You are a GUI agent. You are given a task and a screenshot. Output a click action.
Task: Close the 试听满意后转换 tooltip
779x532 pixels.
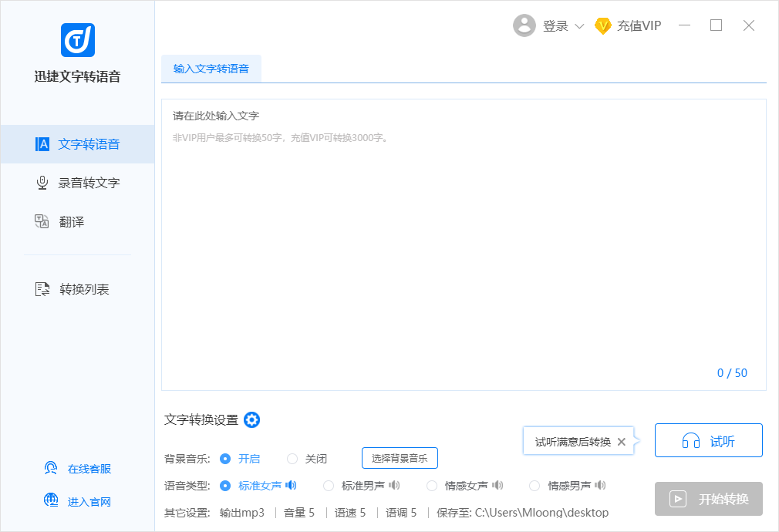coord(621,442)
